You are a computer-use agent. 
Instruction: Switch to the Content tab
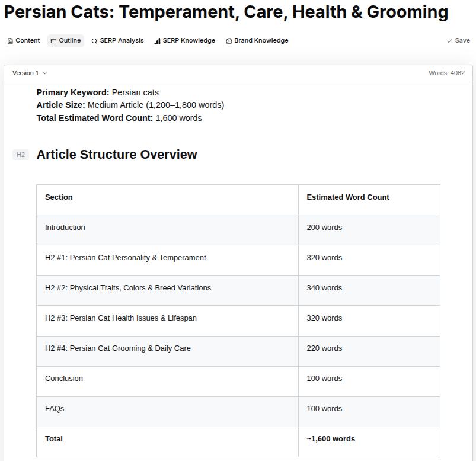[x=24, y=40]
